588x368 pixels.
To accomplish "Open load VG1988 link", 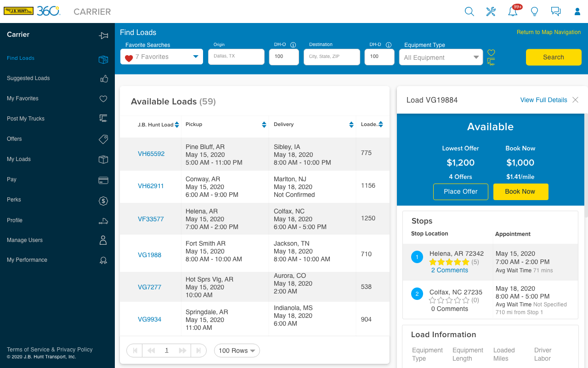I will (150, 255).
